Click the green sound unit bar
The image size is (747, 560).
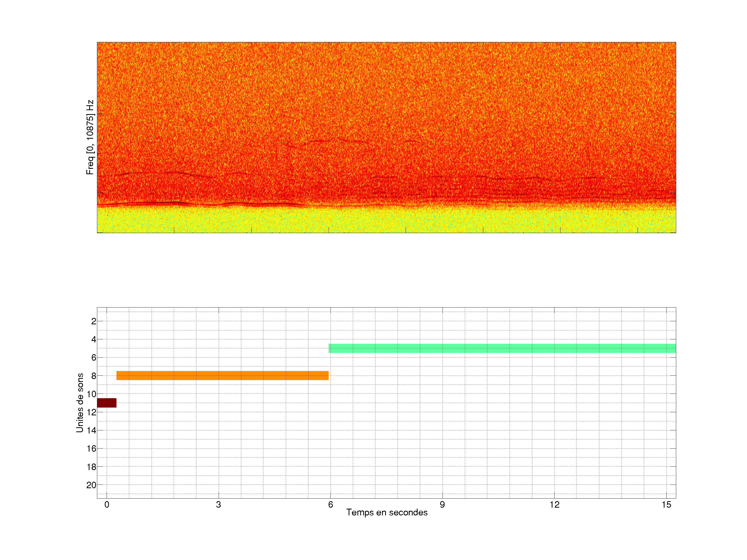click(x=502, y=348)
